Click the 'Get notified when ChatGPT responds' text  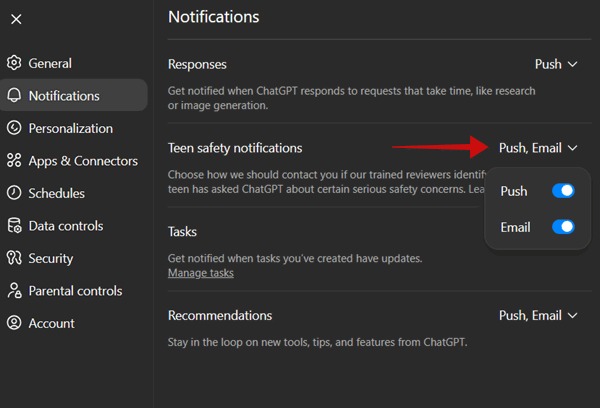351,98
